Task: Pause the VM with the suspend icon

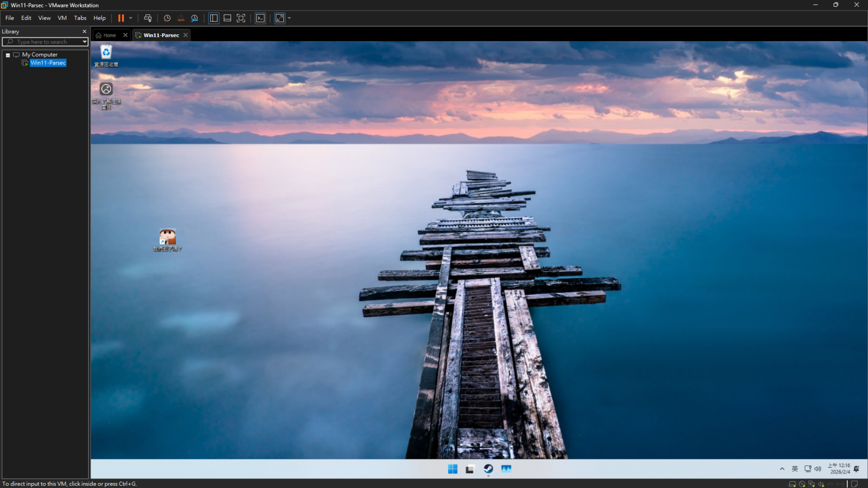Action: pyautogui.click(x=121, y=18)
